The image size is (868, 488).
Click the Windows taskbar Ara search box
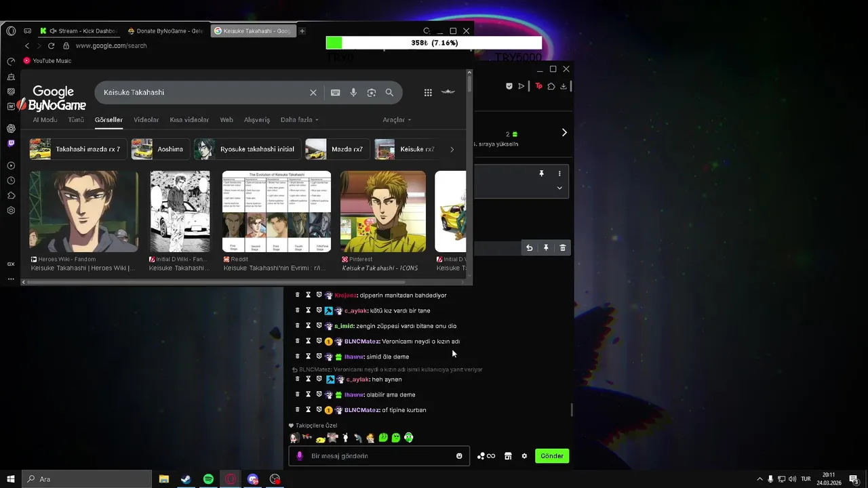point(87,479)
